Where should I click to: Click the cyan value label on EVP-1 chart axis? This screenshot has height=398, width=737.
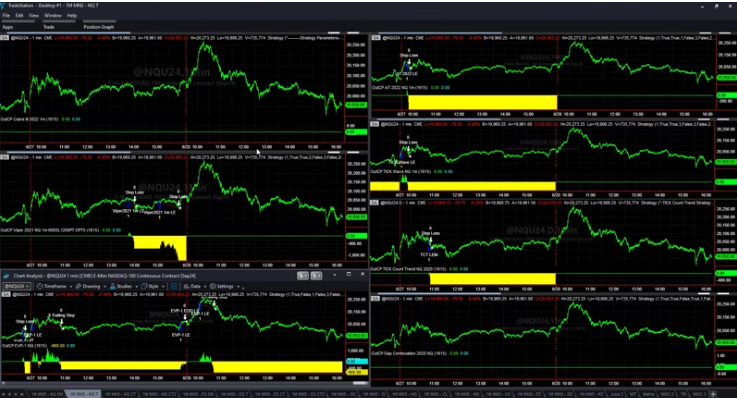(x=357, y=361)
